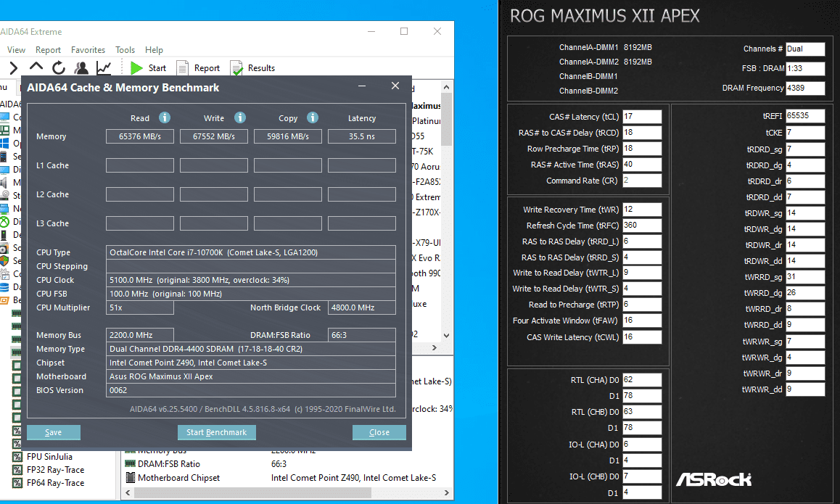Click the Channels # Dual field in ROG window

(805, 49)
